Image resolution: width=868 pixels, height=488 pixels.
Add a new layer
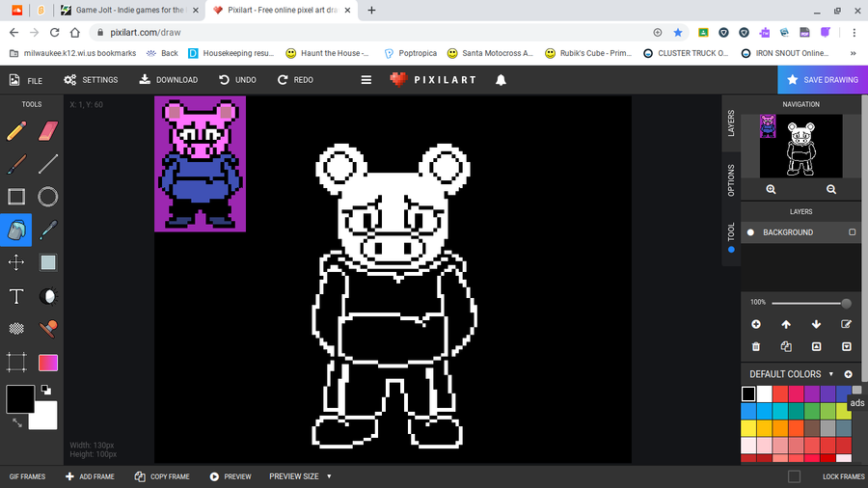[755, 324]
